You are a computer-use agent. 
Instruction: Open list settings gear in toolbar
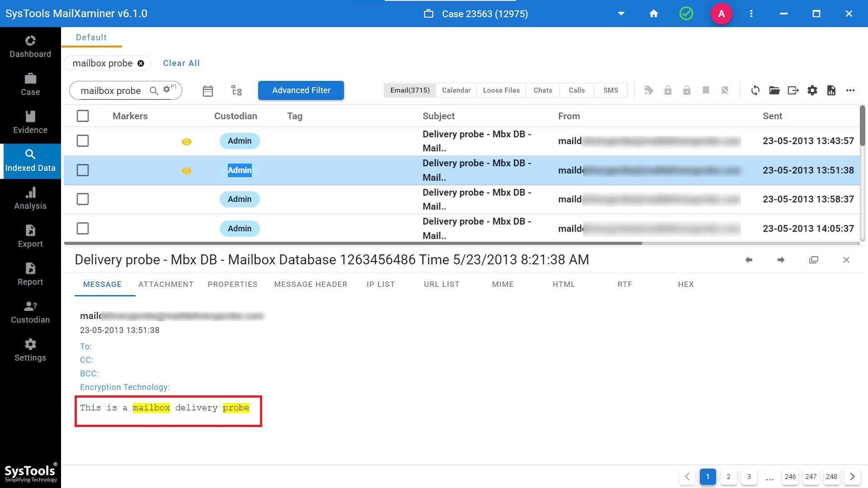pos(812,90)
